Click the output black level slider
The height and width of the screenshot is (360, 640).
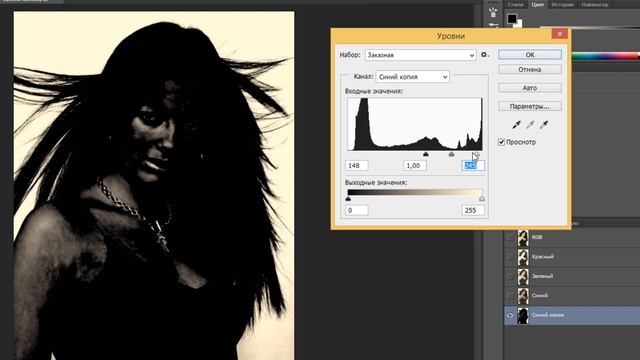pyautogui.click(x=348, y=199)
